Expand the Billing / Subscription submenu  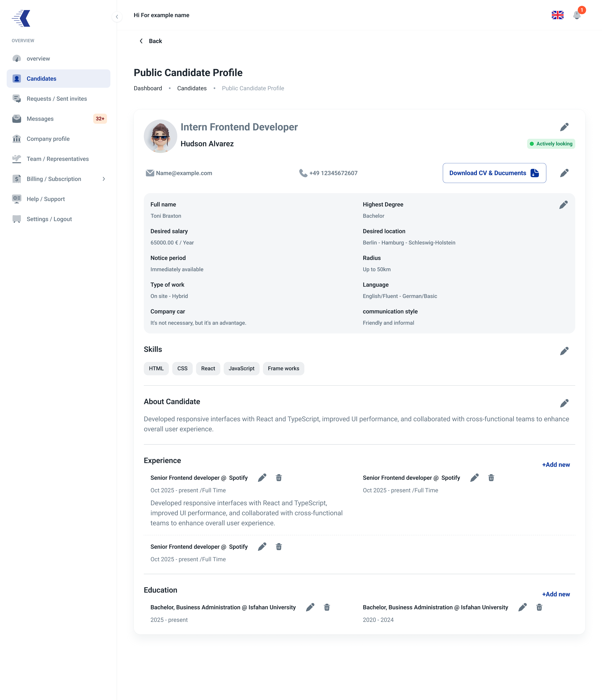click(104, 179)
